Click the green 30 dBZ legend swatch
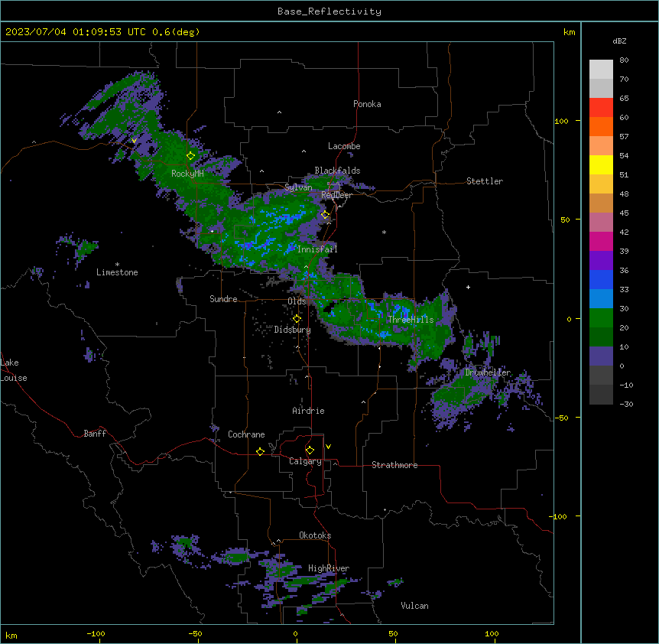The width and height of the screenshot is (659, 644). [601, 318]
